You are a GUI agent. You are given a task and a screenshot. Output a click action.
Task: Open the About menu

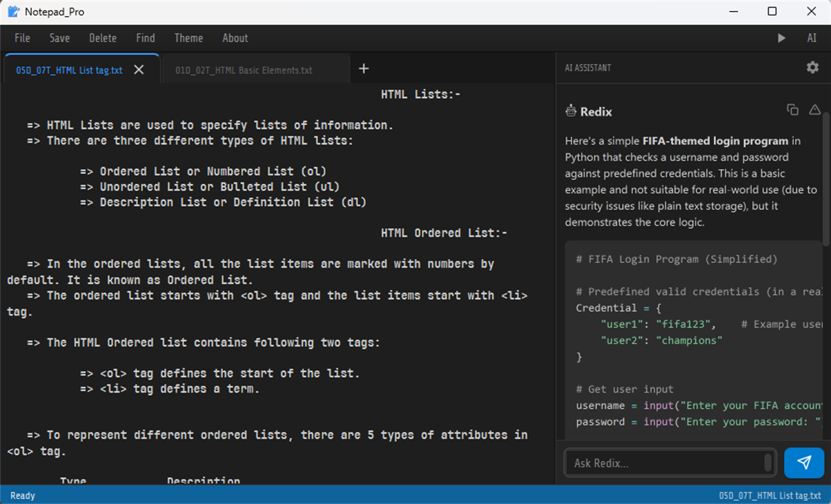pos(235,38)
